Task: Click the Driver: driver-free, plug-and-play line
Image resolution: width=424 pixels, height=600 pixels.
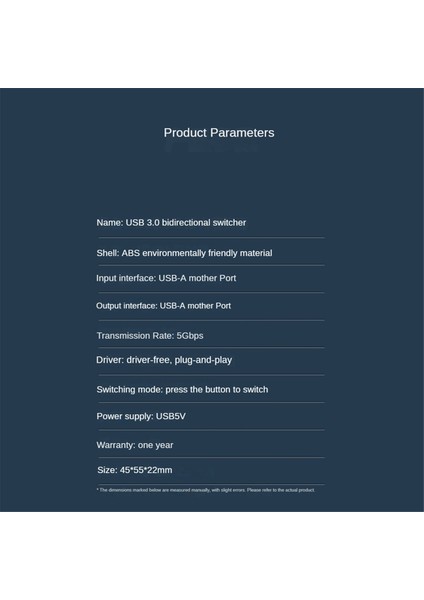Action: pos(164,360)
